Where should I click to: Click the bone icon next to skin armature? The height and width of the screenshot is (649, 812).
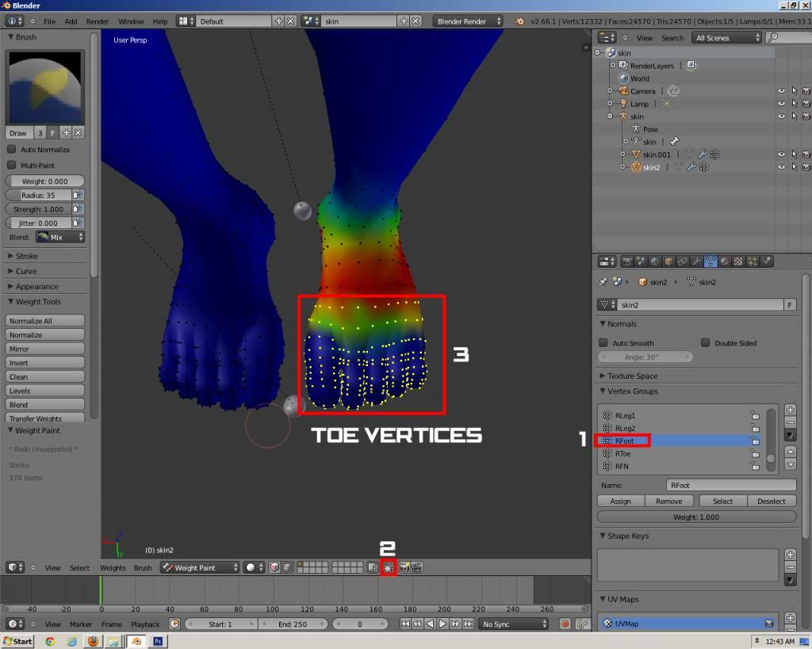pos(674,141)
